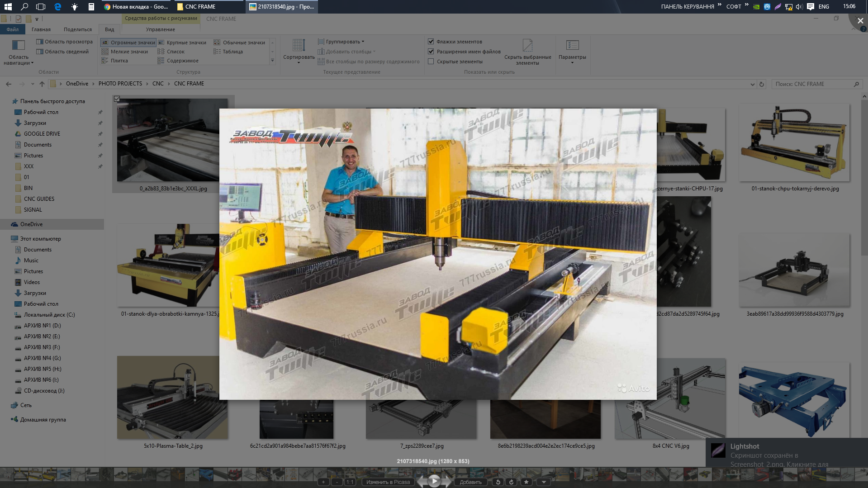The height and width of the screenshot is (488, 868).
Task: Select file checkbox on 0_a2b83 thumbnail
Action: (x=117, y=99)
